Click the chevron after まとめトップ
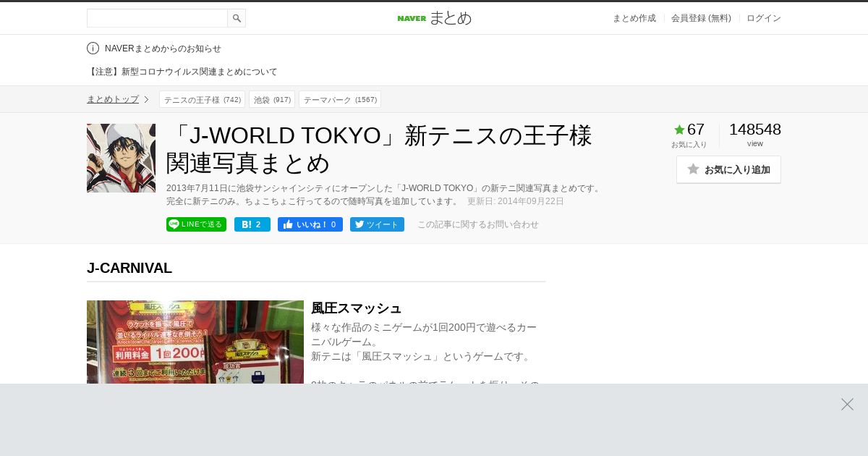This screenshot has width=868, height=456. (x=146, y=99)
